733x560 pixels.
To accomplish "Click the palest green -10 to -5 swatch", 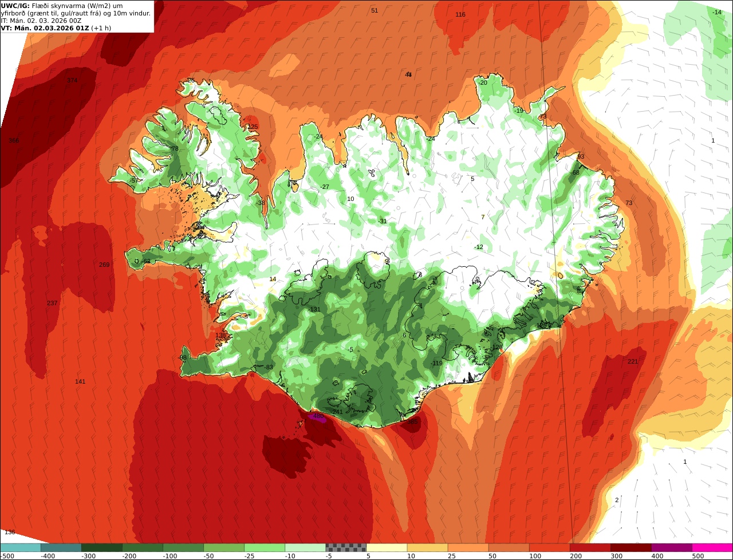I will click(x=305, y=547).
